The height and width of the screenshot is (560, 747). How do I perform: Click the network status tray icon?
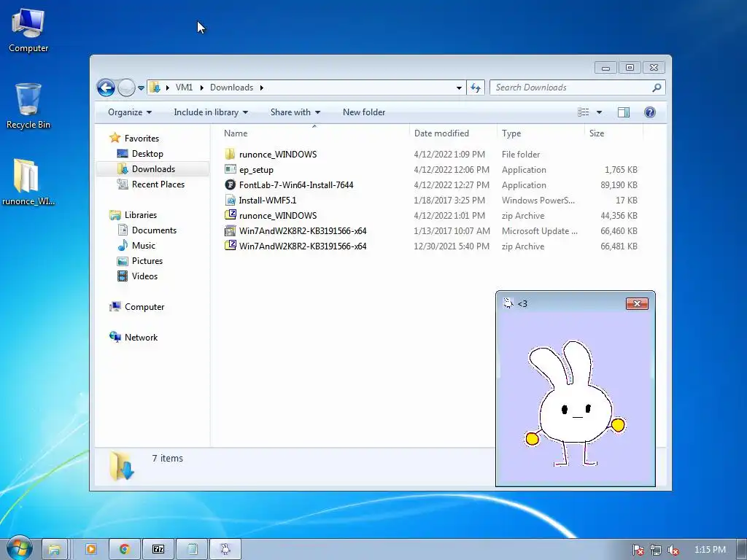[656, 550]
